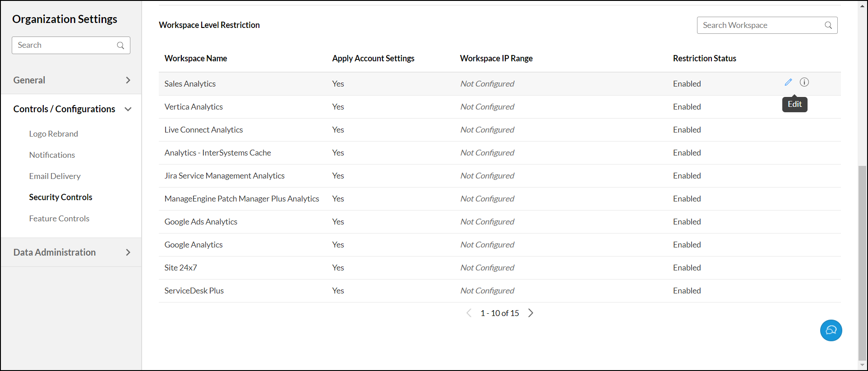Click the previous page arrow
Screen dimensions: 868x371
(469, 313)
